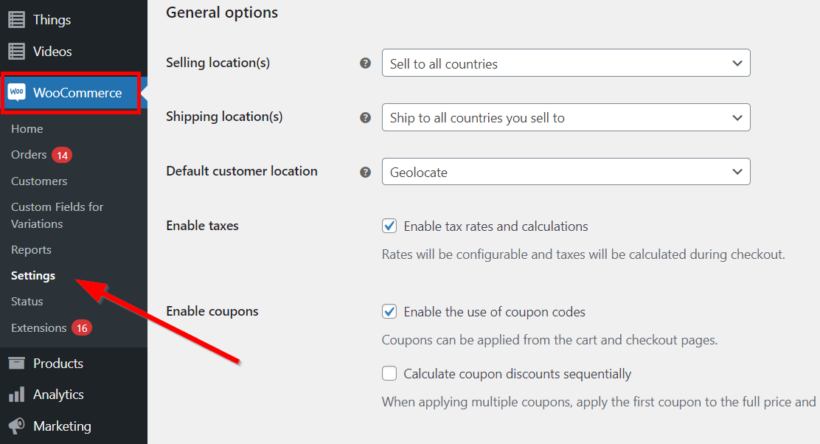Click the Marketing megaphone icon
820x444 pixels.
16,426
